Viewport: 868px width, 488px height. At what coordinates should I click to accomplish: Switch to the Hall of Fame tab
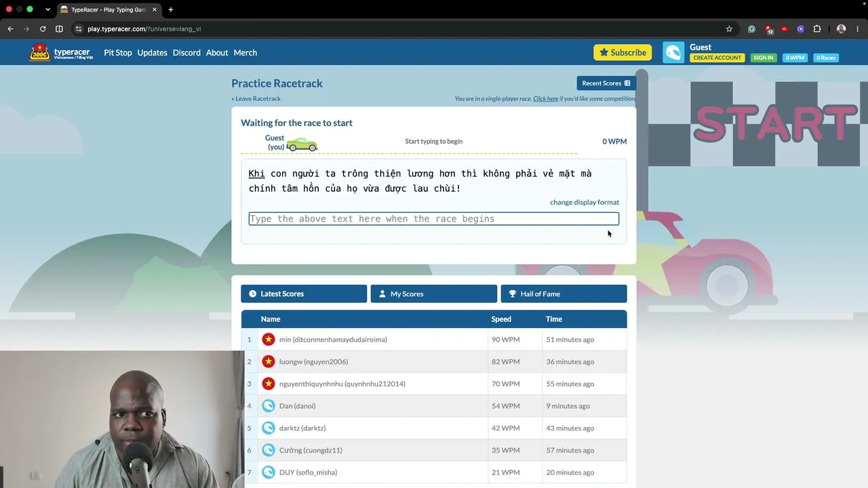click(x=564, y=293)
